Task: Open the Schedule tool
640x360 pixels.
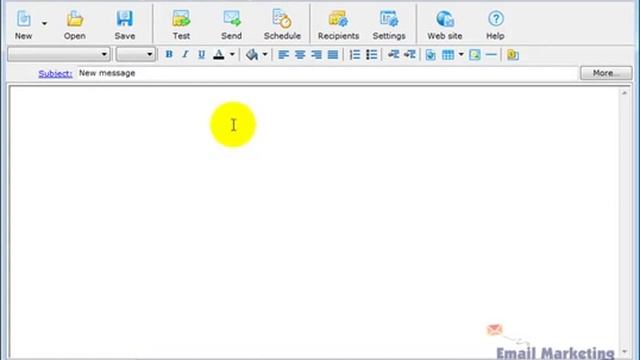Action: point(282,25)
